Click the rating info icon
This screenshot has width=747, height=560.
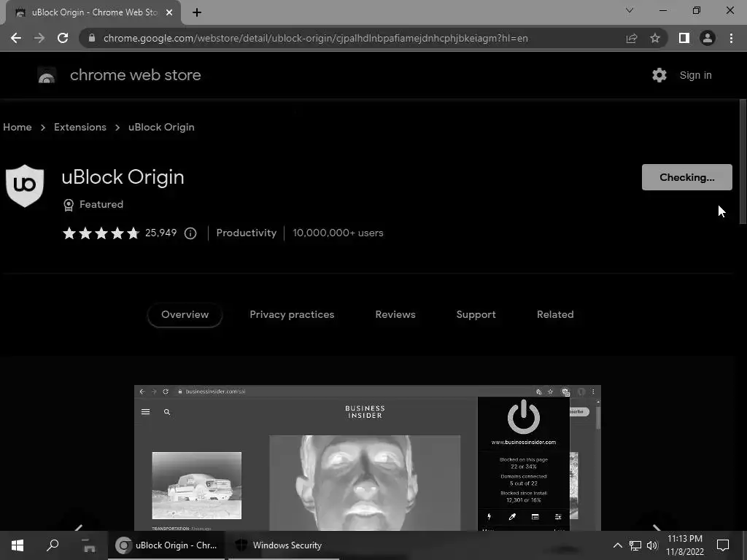190,233
